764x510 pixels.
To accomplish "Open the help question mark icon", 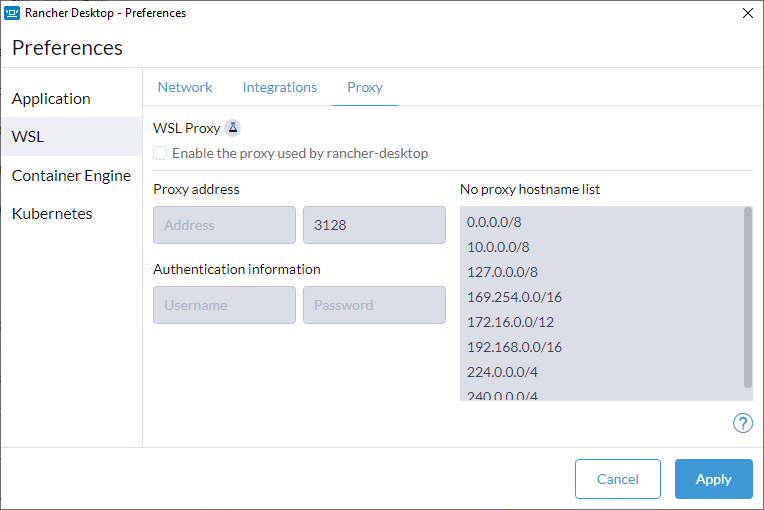I will coord(743,423).
